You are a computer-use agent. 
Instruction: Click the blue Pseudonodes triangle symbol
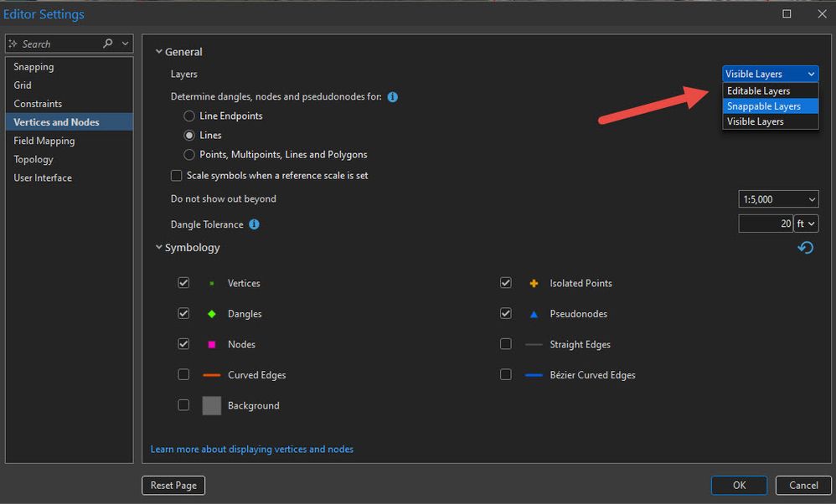pyautogui.click(x=534, y=314)
